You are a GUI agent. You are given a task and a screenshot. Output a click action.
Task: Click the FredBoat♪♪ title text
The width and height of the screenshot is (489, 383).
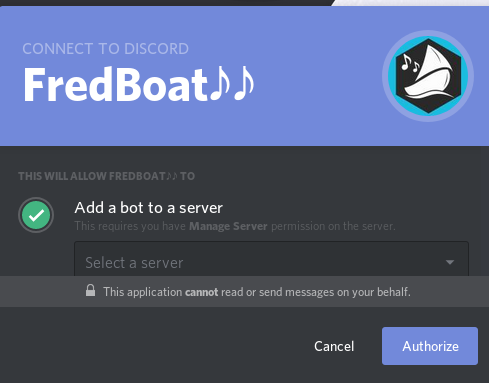[139, 84]
